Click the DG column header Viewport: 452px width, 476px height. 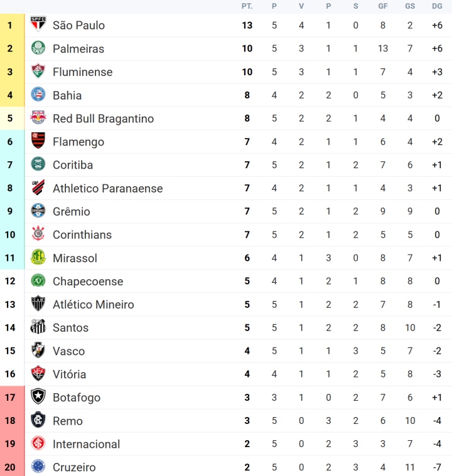[x=437, y=6]
